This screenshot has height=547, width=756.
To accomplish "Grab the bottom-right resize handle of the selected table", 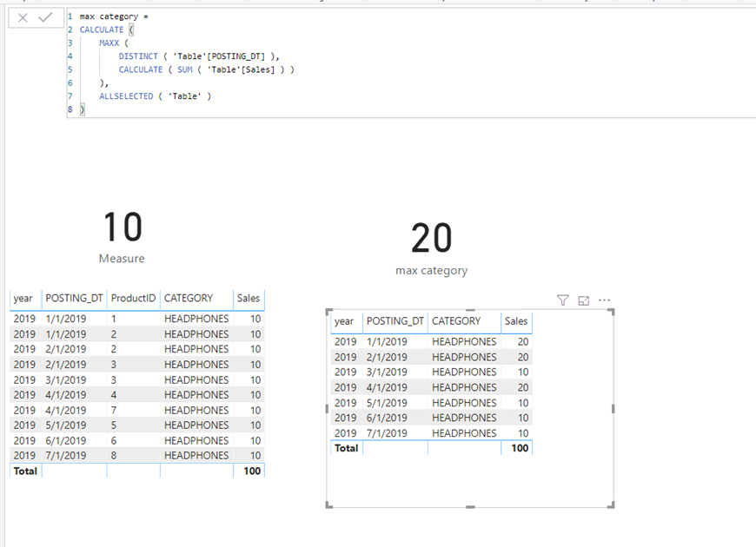I will click(x=613, y=506).
